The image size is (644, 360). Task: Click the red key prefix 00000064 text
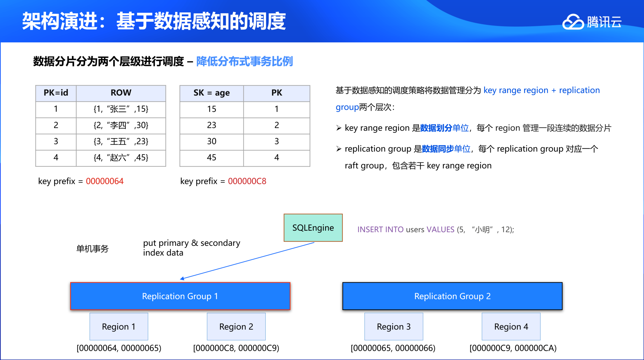104,181
